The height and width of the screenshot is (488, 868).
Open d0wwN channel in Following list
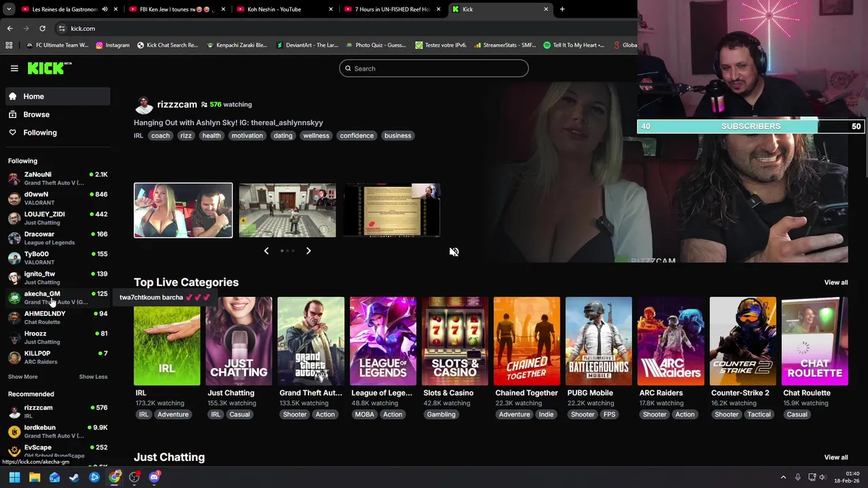(x=58, y=198)
